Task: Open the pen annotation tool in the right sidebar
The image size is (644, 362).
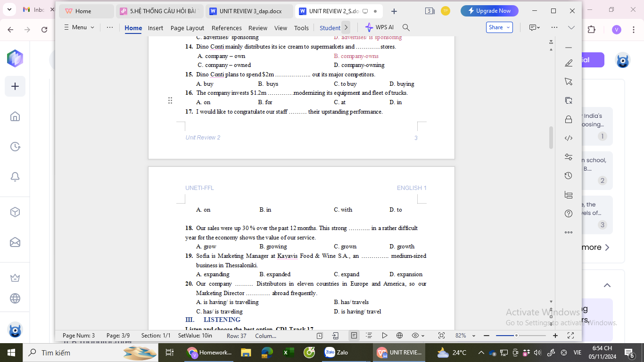Action: 569,63
